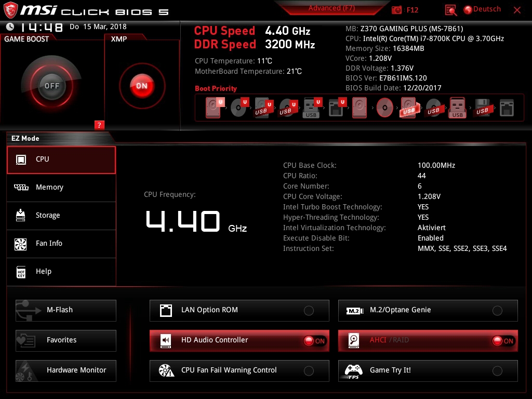Choose the UEFI USB hard disk boot icon
The image size is (532, 399).
click(x=264, y=108)
